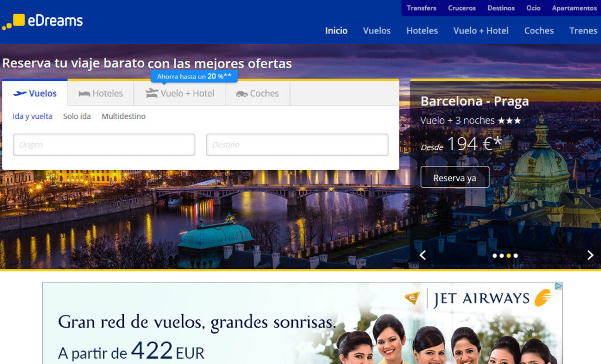601x364 pixels.
Task: Select the Solo ida trip type
Action: (x=77, y=117)
